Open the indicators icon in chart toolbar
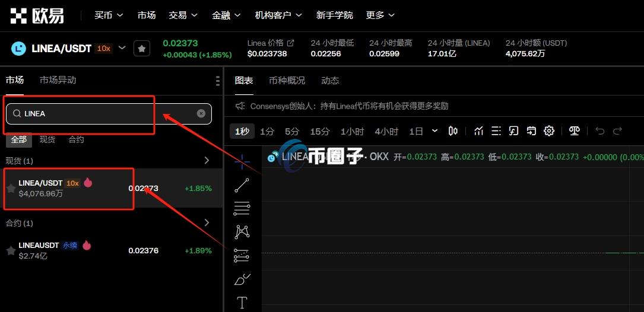Image resolution: width=644 pixels, height=312 pixels. [x=478, y=131]
